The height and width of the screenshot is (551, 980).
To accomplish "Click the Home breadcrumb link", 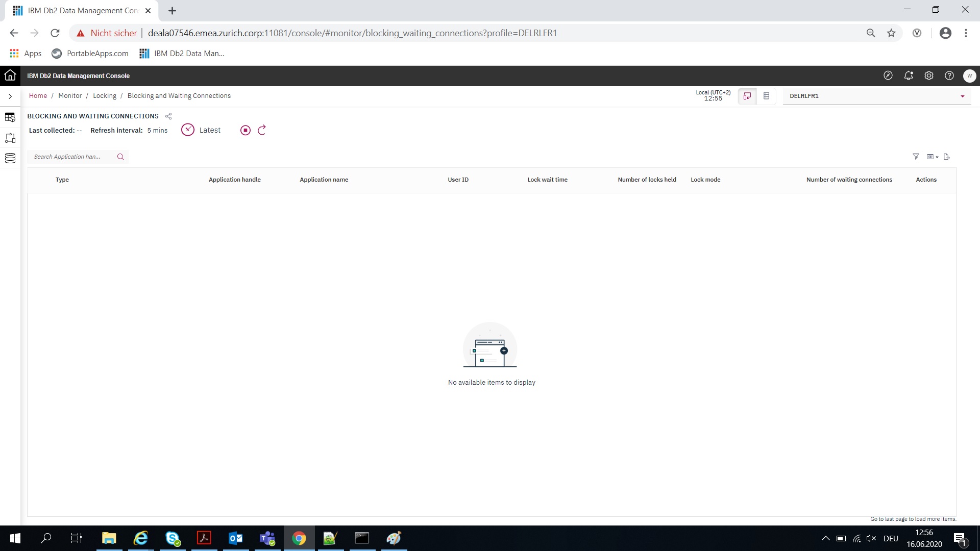I will tap(38, 96).
